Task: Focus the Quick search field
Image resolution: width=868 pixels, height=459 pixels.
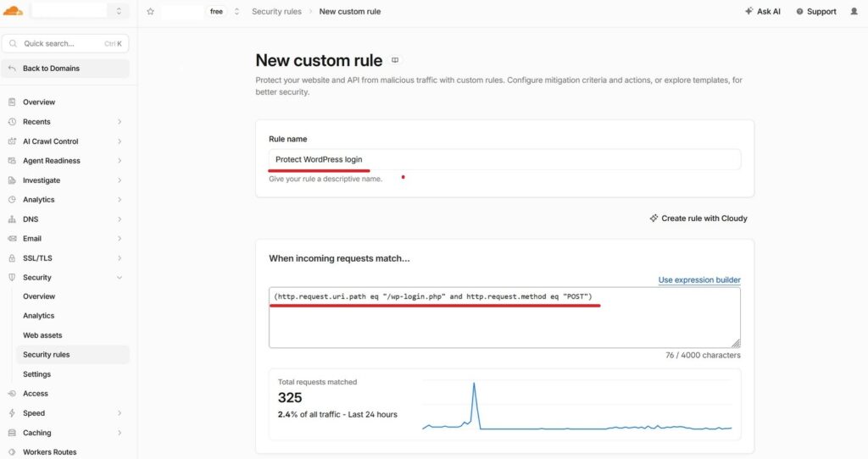Action: [65, 43]
